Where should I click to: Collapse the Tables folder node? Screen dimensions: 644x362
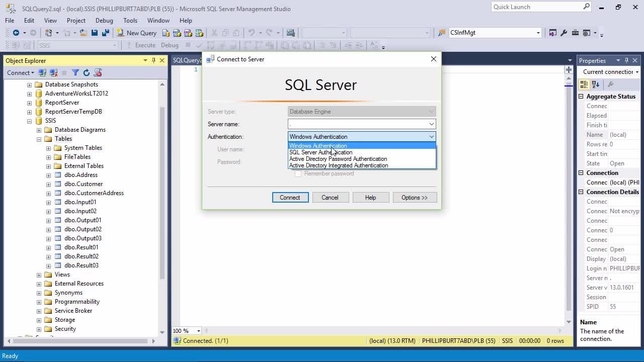(x=39, y=139)
